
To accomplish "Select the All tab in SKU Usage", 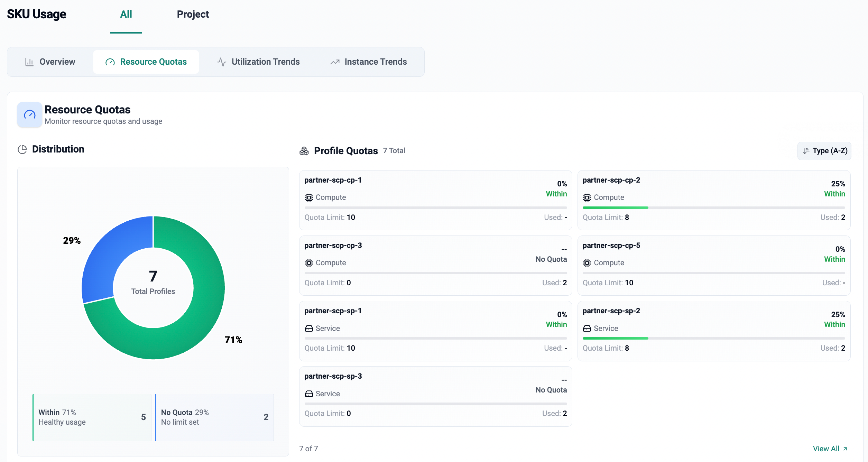I will point(126,14).
